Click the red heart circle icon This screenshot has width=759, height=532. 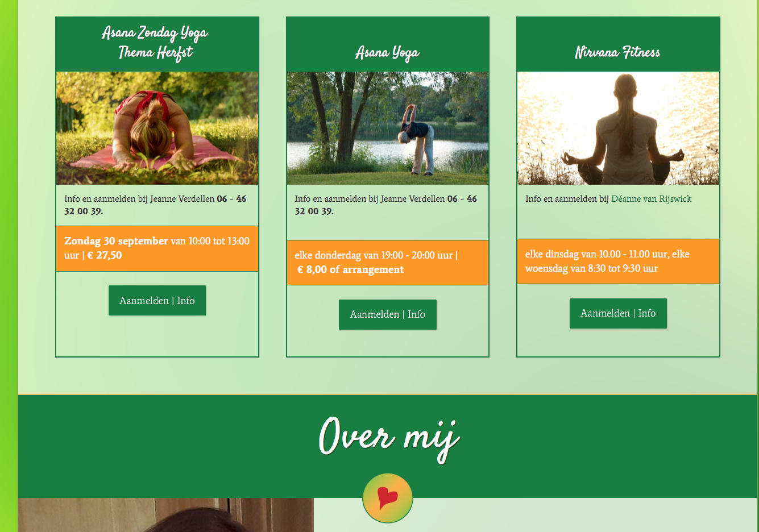(388, 498)
